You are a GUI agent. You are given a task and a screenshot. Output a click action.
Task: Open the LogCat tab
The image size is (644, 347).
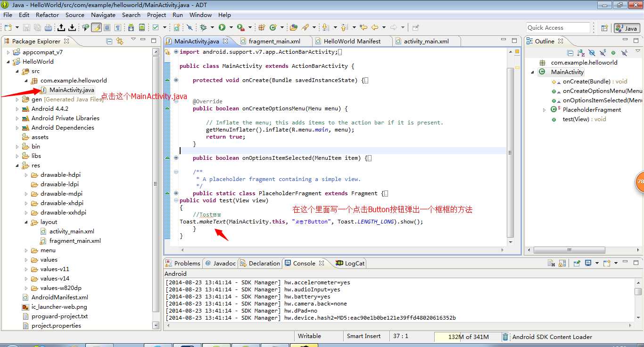[350, 263]
